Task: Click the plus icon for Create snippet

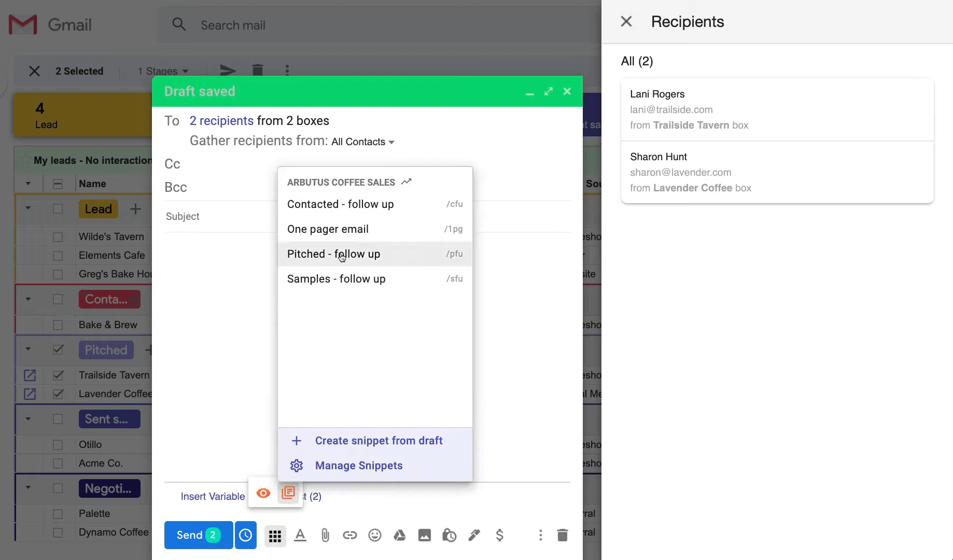Action: pos(297,441)
